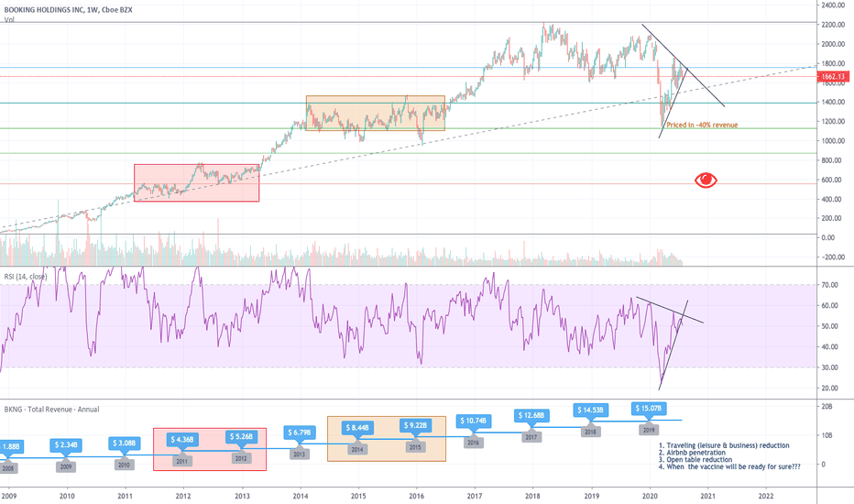Select the gray 2013 revenue year tag
Screen dimensions: 854x504
(x=299, y=454)
